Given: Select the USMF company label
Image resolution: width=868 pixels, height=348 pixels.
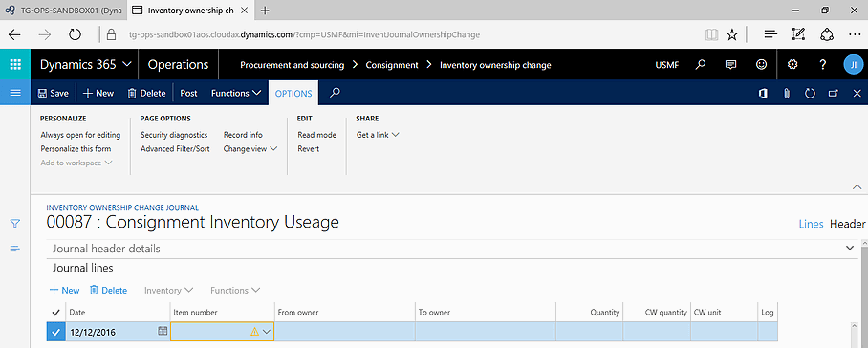Looking at the screenshot, I should pos(667,65).
